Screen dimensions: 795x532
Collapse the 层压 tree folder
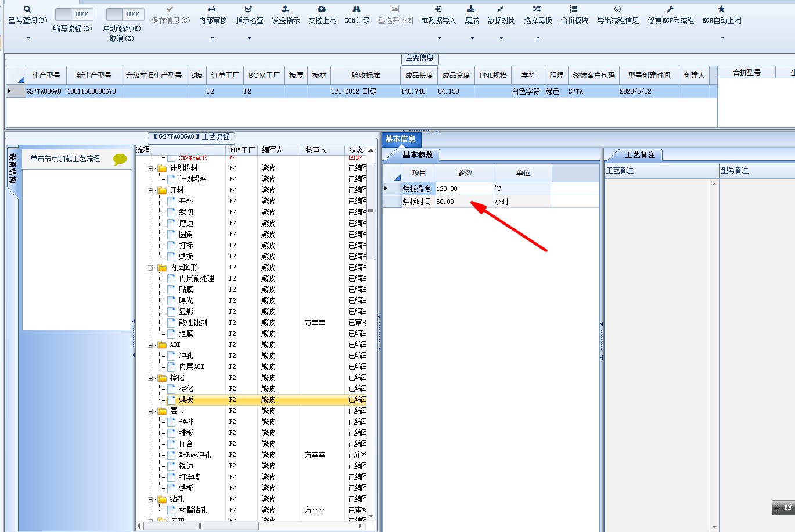pyautogui.click(x=150, y=411)
